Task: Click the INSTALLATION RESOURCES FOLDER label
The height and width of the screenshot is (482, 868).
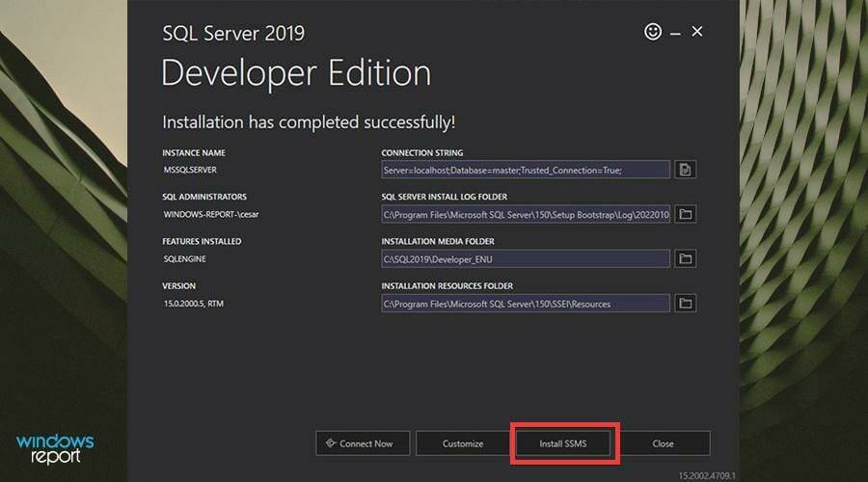Action: point(448,286)
